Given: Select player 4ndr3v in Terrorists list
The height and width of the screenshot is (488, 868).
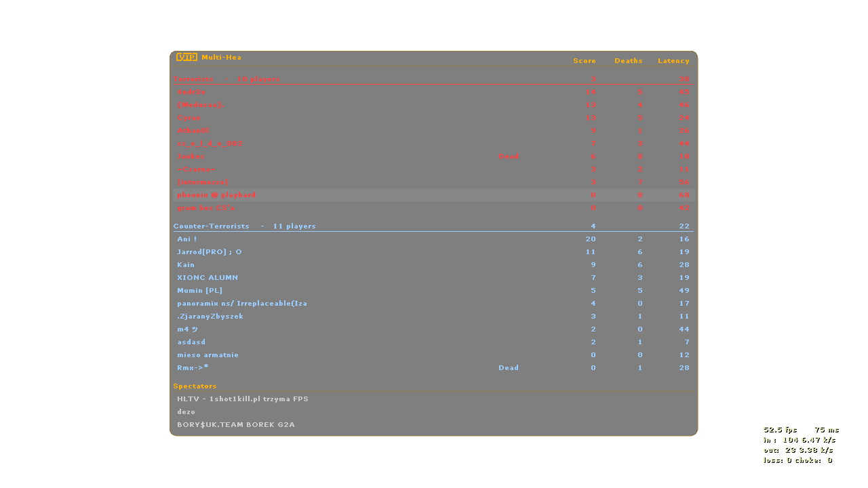Looking at the screenshot, I should point(191,92).
